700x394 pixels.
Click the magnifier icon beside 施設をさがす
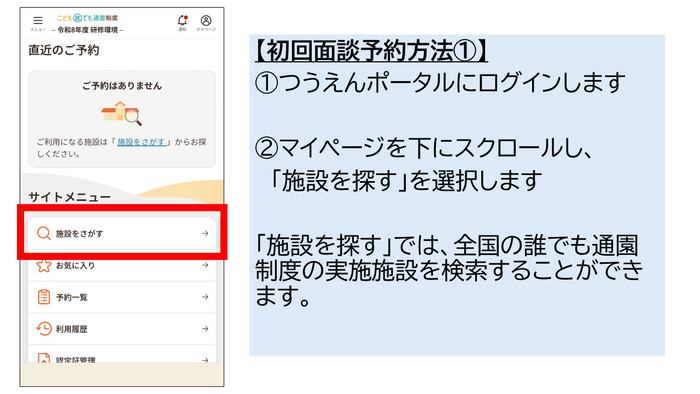pyautogui.click(x=43, y=233)
